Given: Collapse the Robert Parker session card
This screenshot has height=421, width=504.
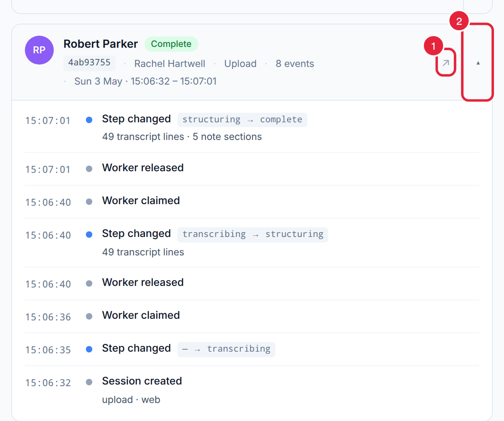Looking at the screenshot, I should [478, 62].
